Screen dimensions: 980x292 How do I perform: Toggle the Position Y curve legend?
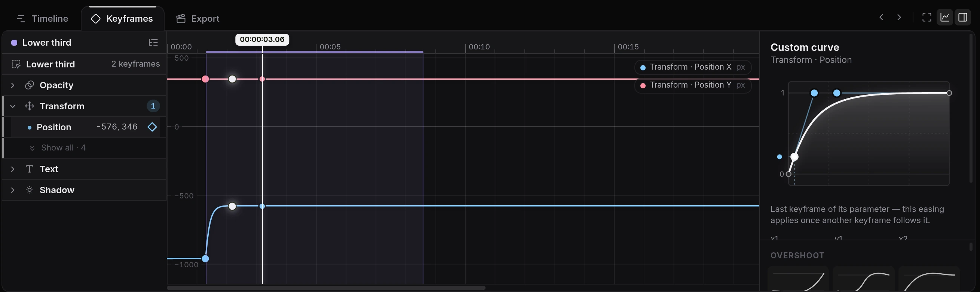coord(693,85)
